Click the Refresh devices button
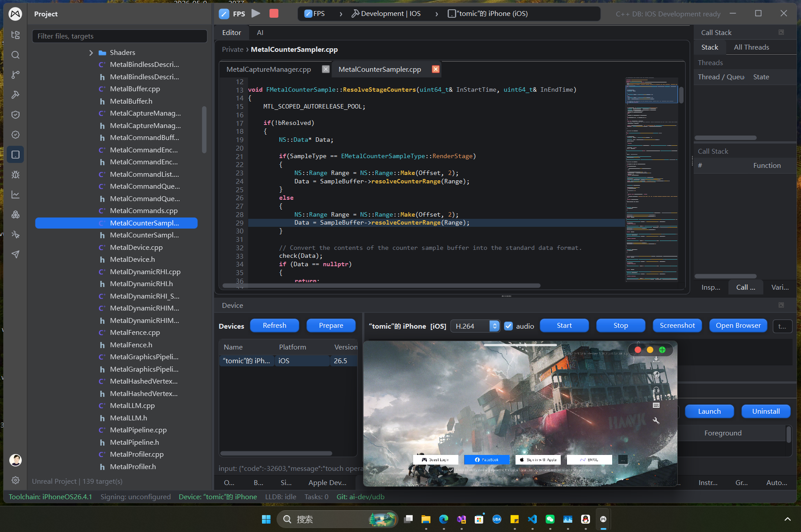This screenshot has width=801, height=532. point(274,326)
